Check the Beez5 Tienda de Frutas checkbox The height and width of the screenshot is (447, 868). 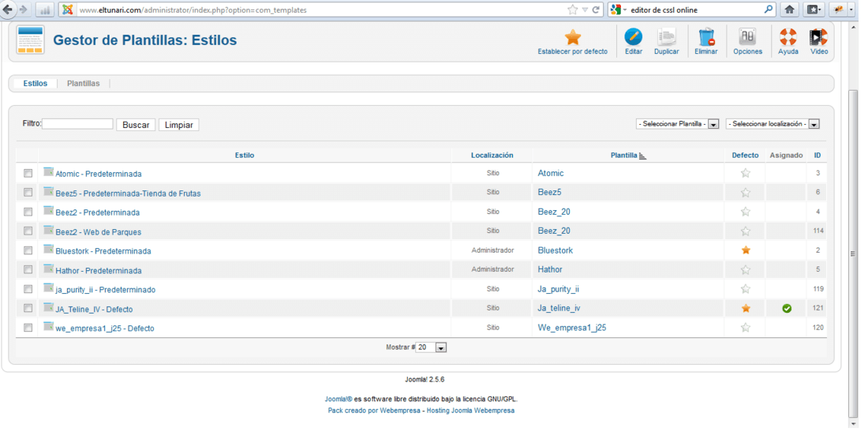[28, 193]
